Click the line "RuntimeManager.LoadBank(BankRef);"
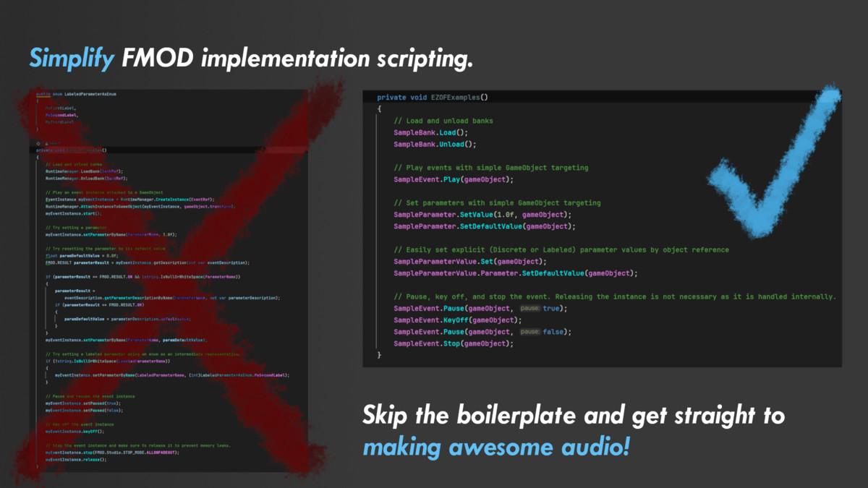868x488 pixels. (x=86, y=171)
